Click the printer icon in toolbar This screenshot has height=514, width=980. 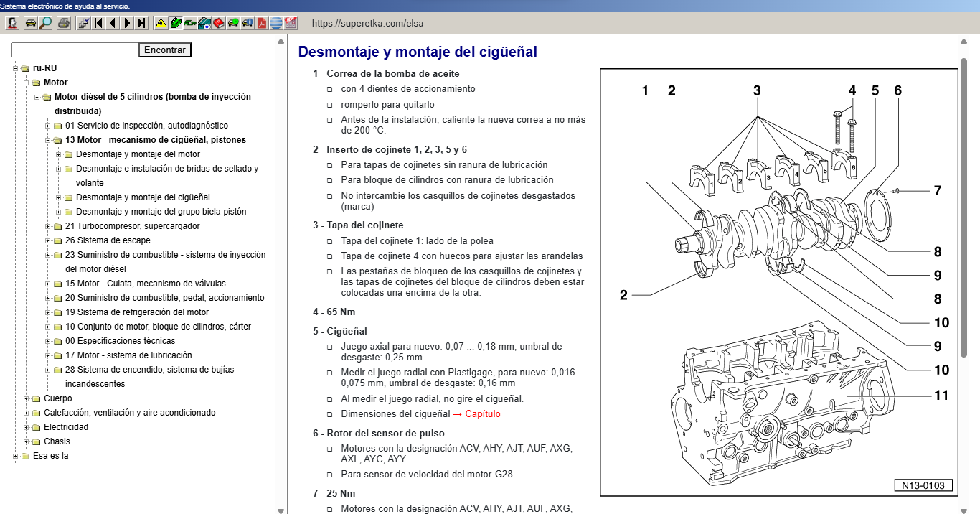pyautogui.click(x=64, y=23)
